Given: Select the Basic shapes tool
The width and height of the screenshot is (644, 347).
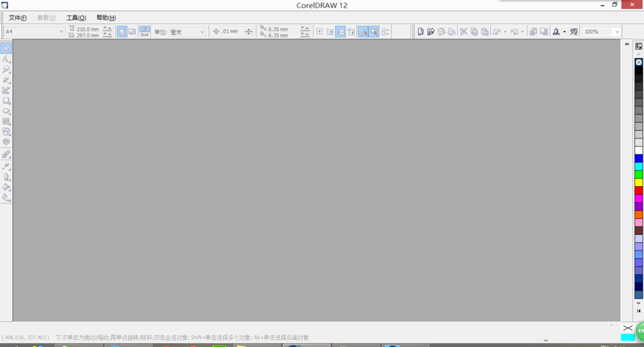Looking at the screenshot, I should pos(6,131).
